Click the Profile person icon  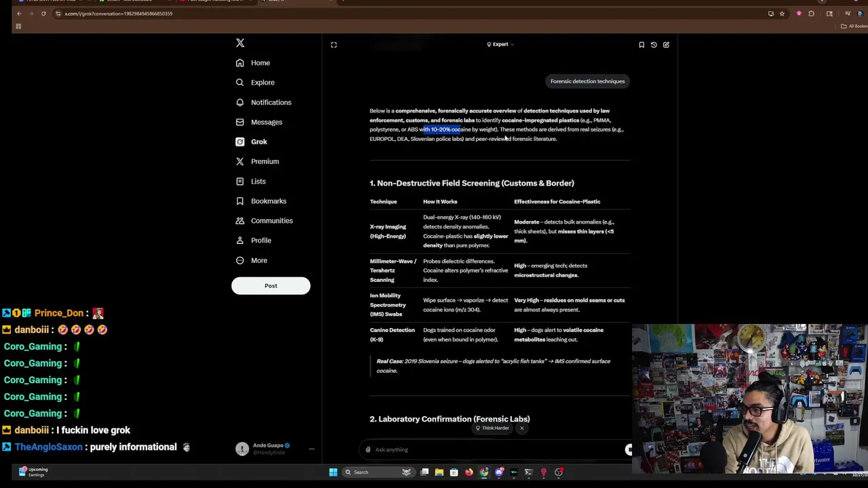tap(240, 241)
